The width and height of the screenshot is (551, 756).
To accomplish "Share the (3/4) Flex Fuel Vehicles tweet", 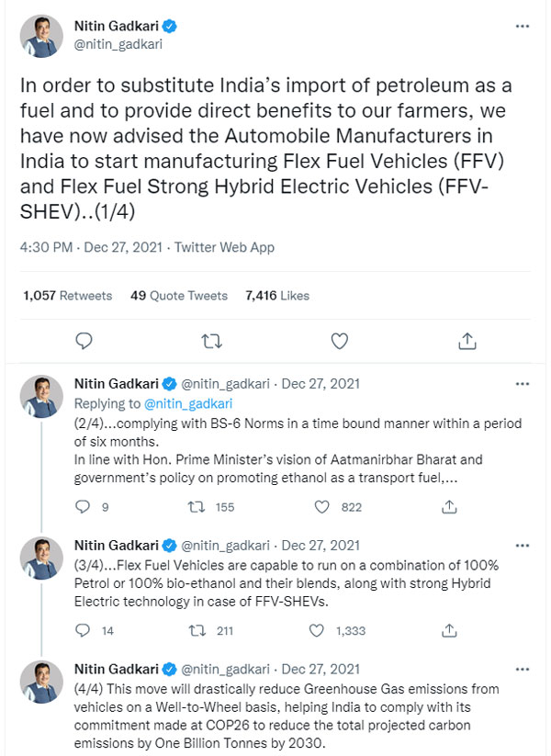I will tap(450, 631).
